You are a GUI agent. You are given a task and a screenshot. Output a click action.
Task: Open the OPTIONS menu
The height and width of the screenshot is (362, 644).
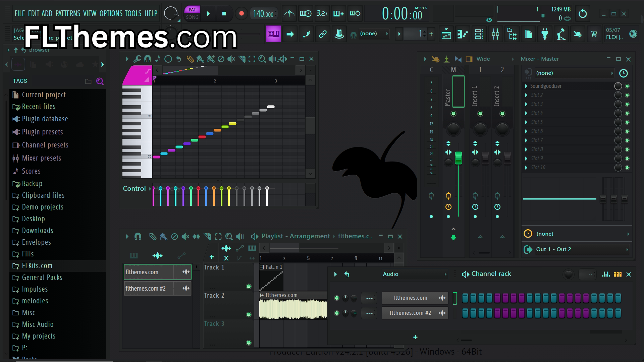coord(111,13)
